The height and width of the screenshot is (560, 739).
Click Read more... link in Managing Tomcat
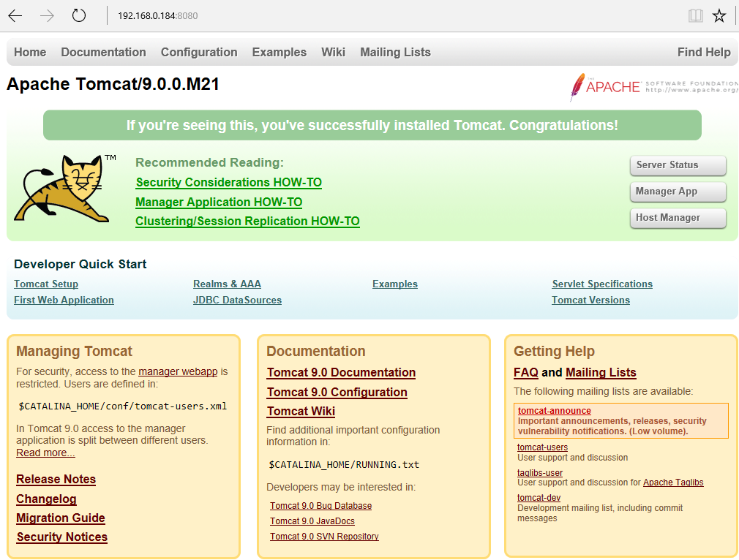point(45,453)
